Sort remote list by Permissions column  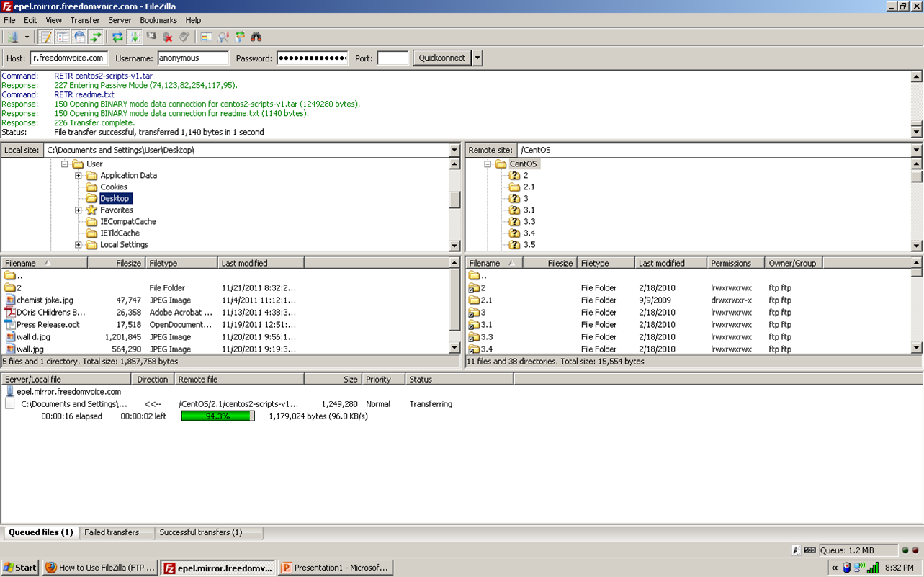click(x=735, y=263)
